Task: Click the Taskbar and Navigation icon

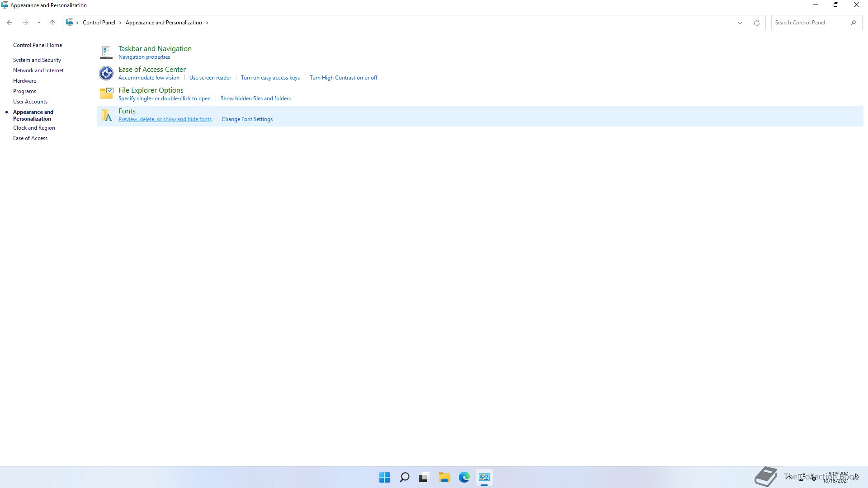Action: [x=106, y=52]
